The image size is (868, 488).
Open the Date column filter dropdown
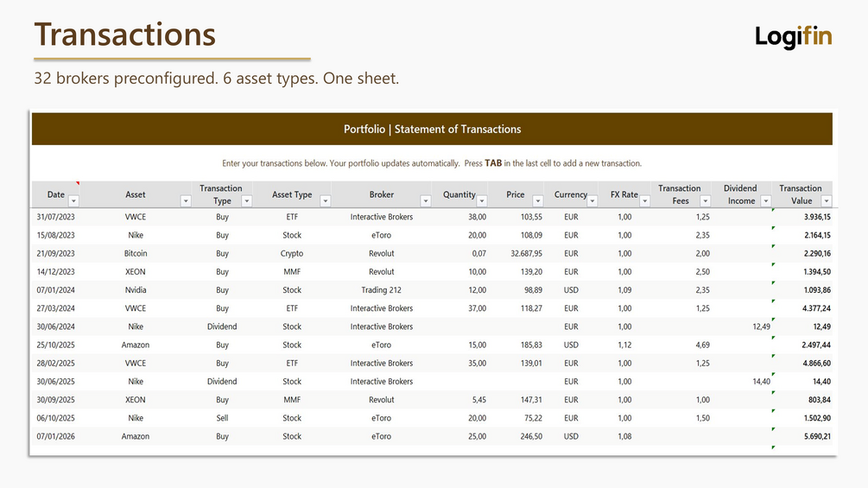tap(73, 201)
